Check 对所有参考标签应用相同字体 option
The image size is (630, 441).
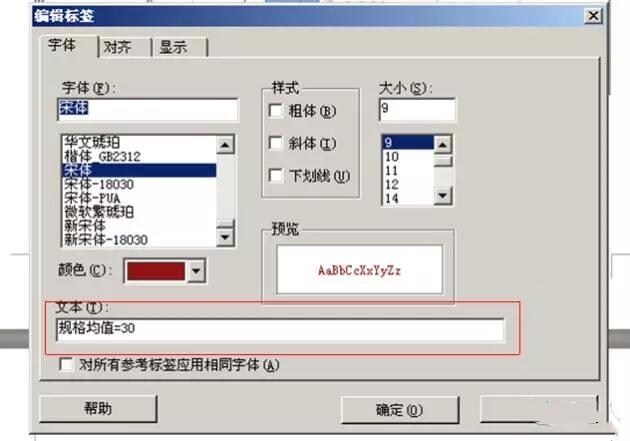pos(66,365)
